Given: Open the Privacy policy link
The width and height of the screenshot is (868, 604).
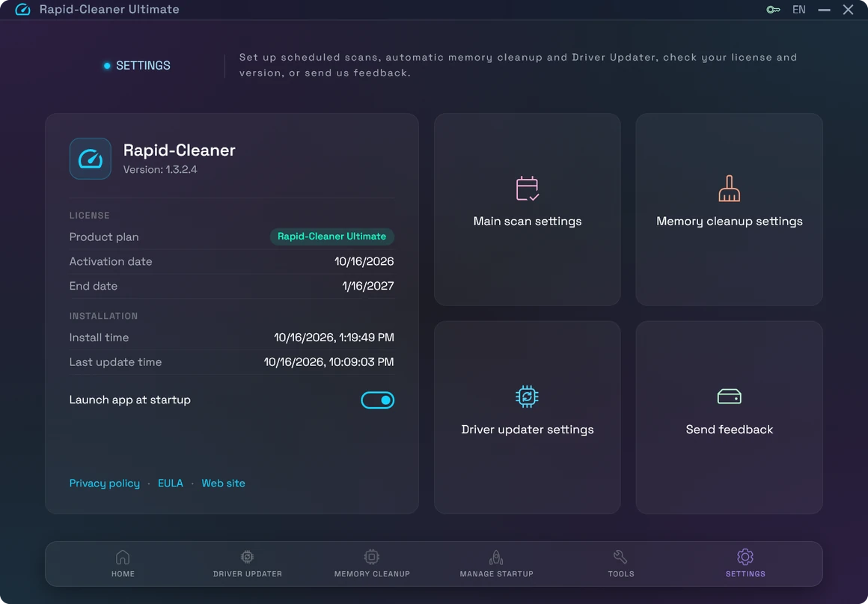Looking at the screenshot, I should [105, 483].
